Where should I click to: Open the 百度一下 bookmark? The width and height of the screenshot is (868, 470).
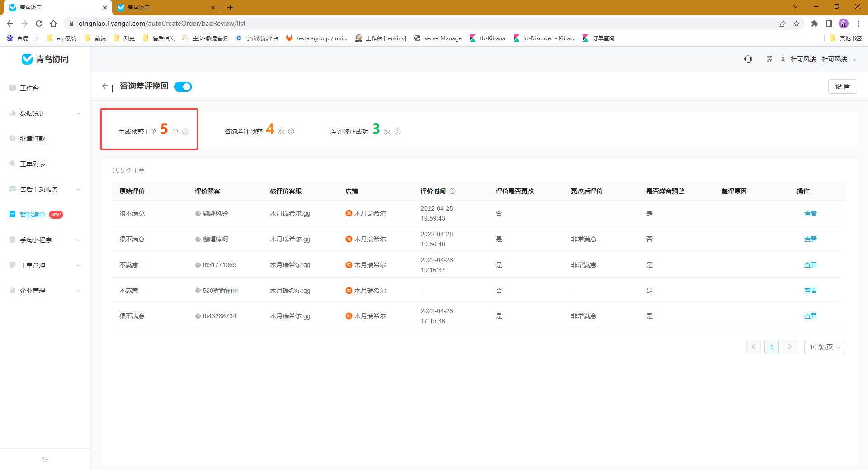click(23, 38)
